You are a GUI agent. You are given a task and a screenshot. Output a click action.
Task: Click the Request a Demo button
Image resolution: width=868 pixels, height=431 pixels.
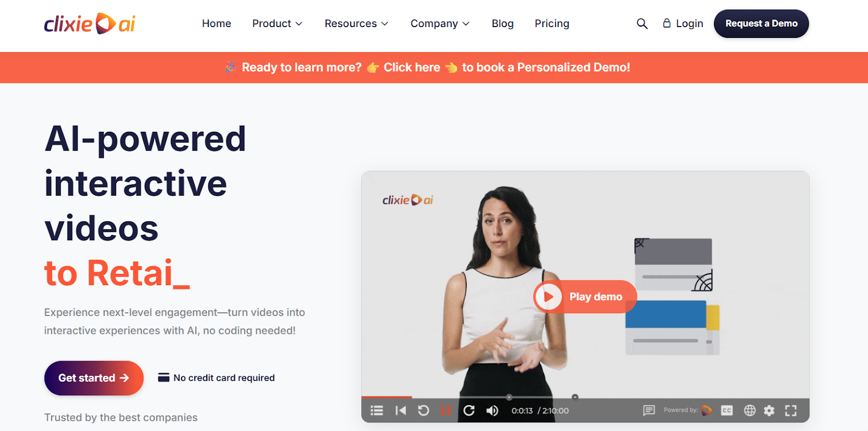pos(761,23)
